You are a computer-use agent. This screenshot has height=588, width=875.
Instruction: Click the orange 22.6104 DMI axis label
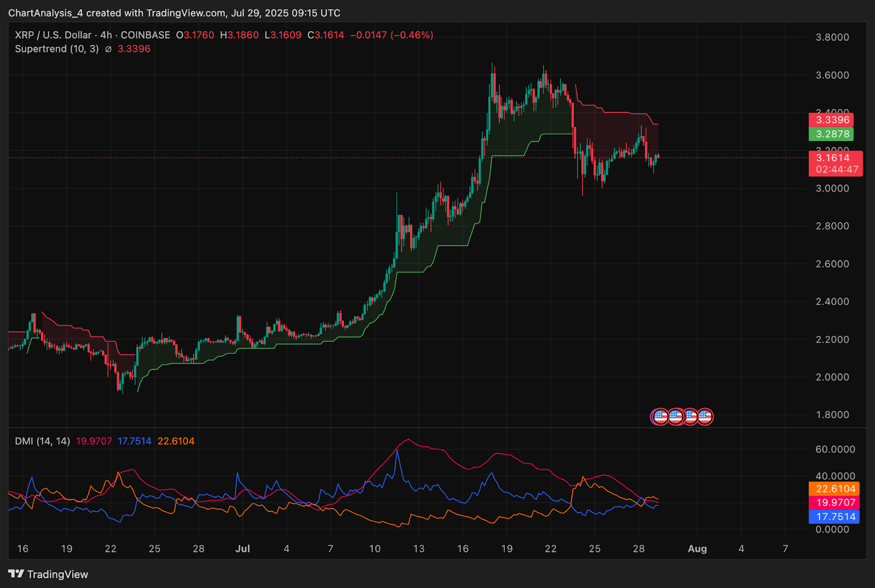[835, 488]
